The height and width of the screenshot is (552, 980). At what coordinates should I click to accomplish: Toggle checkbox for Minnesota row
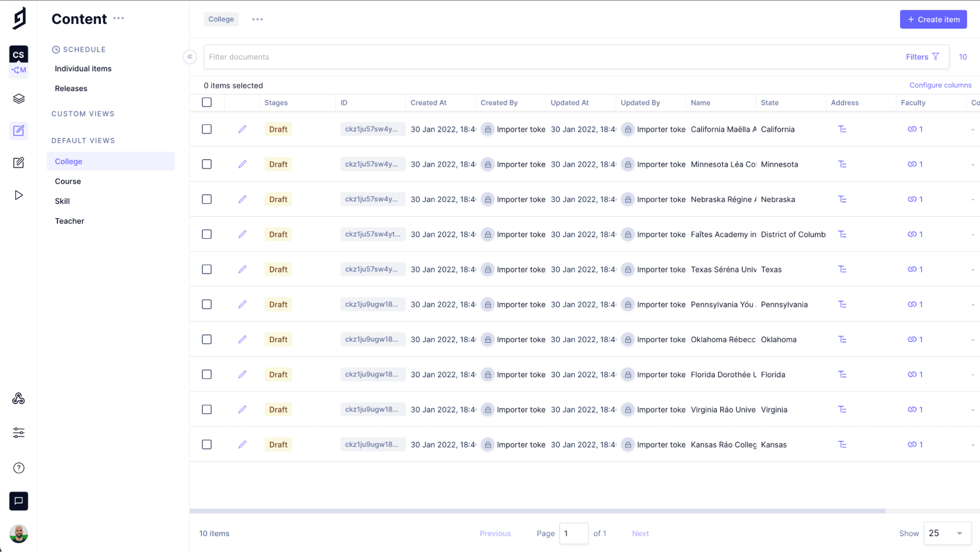[207, 164]
